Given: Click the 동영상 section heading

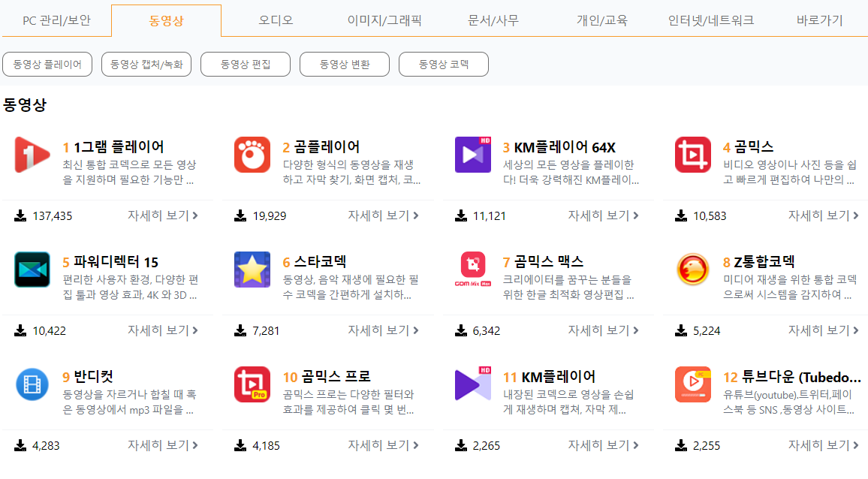Looking at the screenshot, I should [x=25, y=104].
